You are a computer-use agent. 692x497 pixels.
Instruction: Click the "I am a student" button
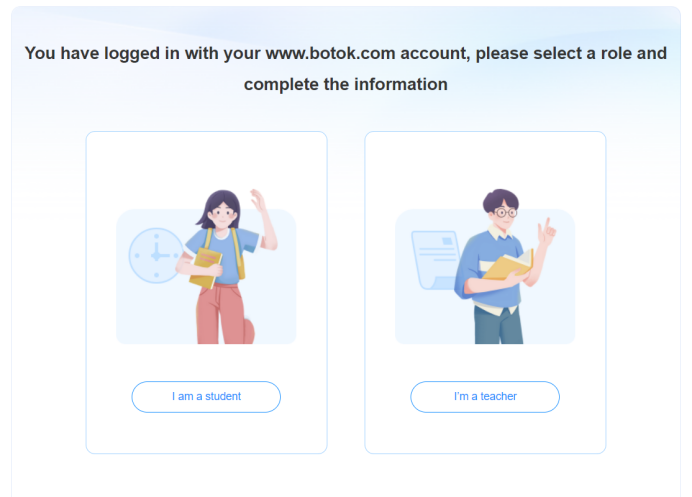point(206,397)
